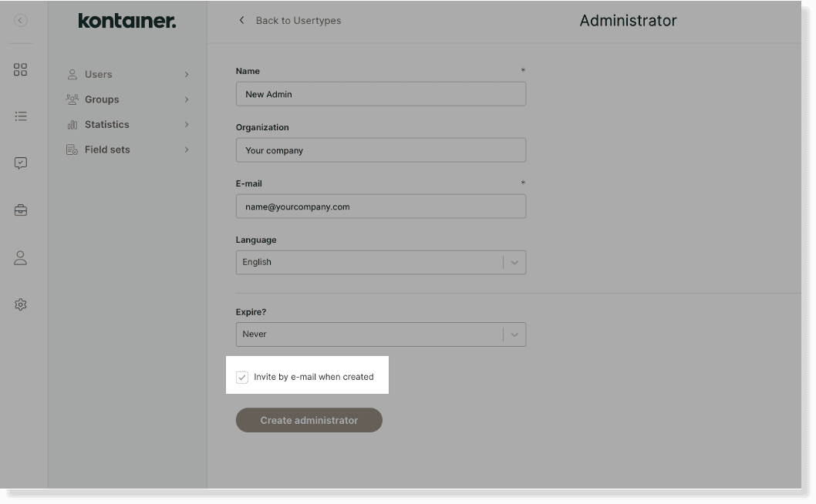Click the Create administrator button
Image resolution: width=816 pixels, height=504 pixels.
click(309, 419)
